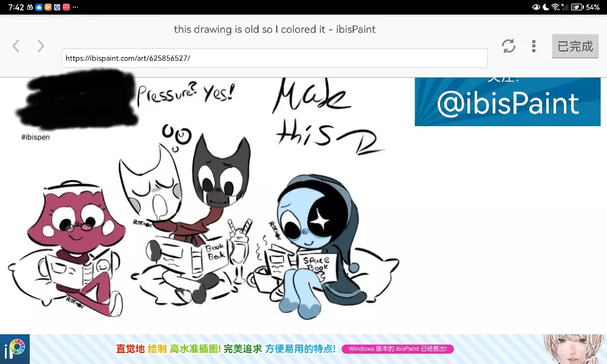Click the #ibispen hashtag
607x364 pixels.
(x=35, y=138)
